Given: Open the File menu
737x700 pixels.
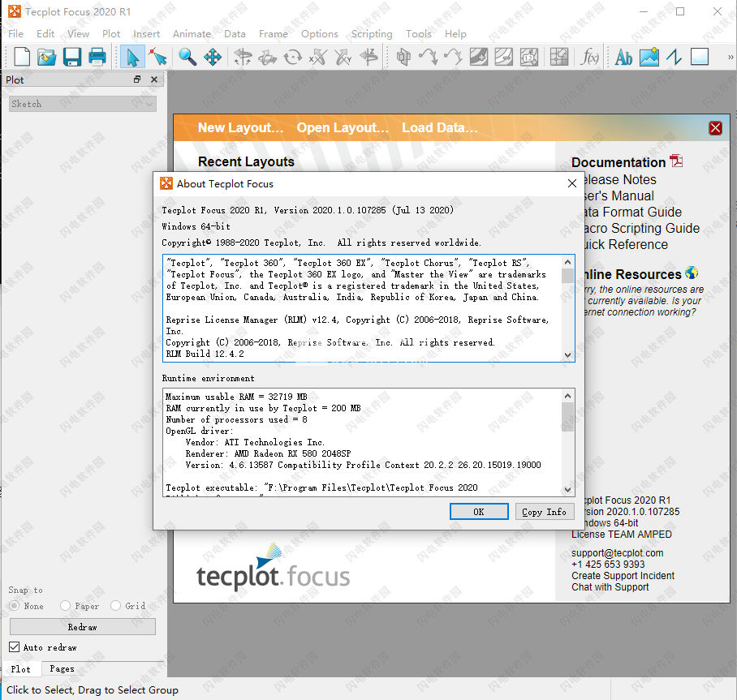Looking at the screenshot, I should [x=16, y=34].
